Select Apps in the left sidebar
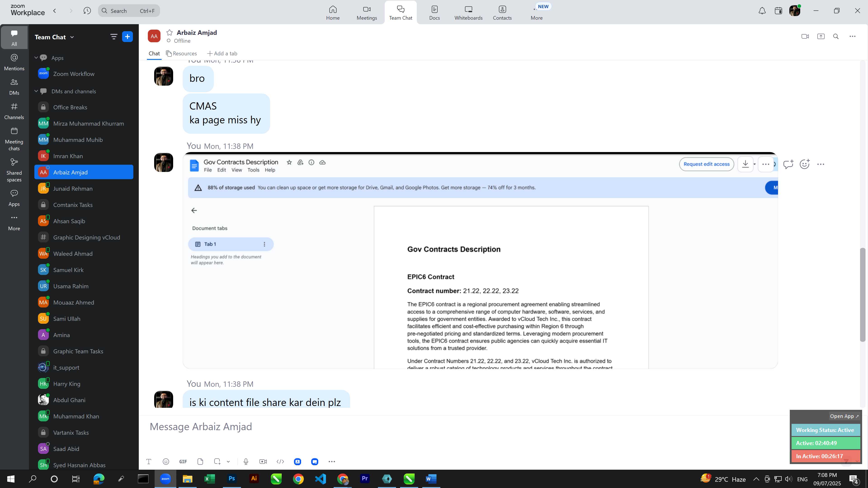This screenshot has height=488, width=868. coord(14,198)
